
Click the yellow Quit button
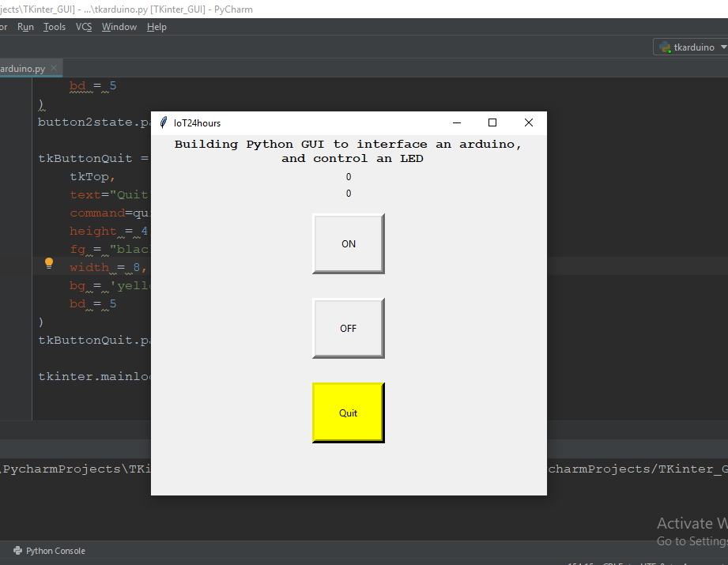[x=348, y=412]
